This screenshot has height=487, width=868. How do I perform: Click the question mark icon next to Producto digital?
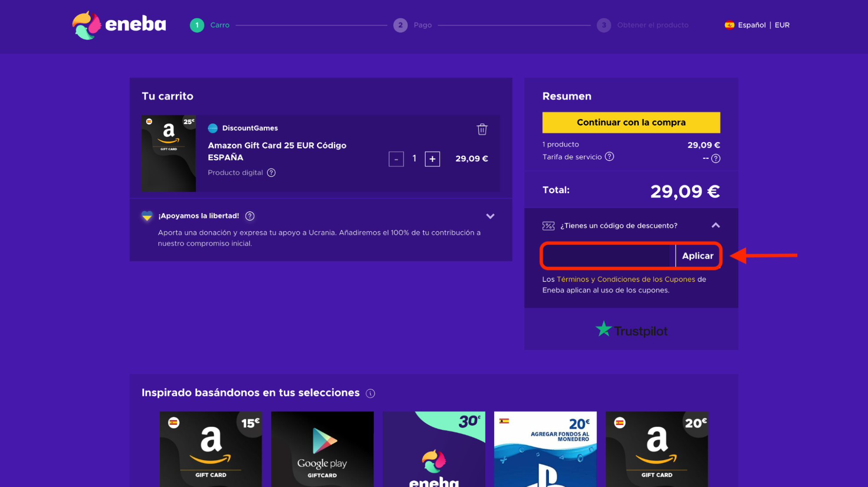point(272,173)
